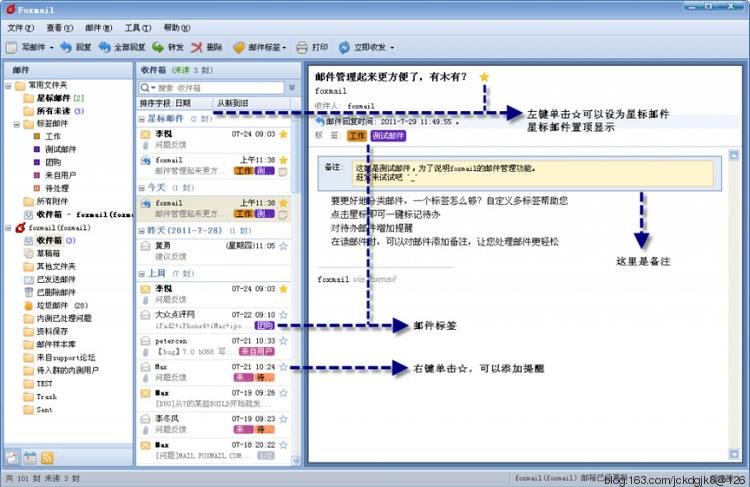Click the 备注 note text box
Viewport: 750px width, 487px height.
[532, 173]
